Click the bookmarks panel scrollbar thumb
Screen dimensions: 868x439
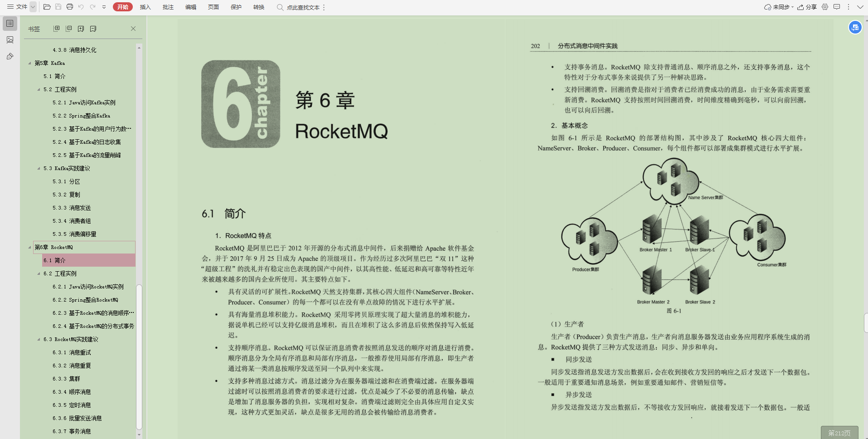tap(139, 357)
